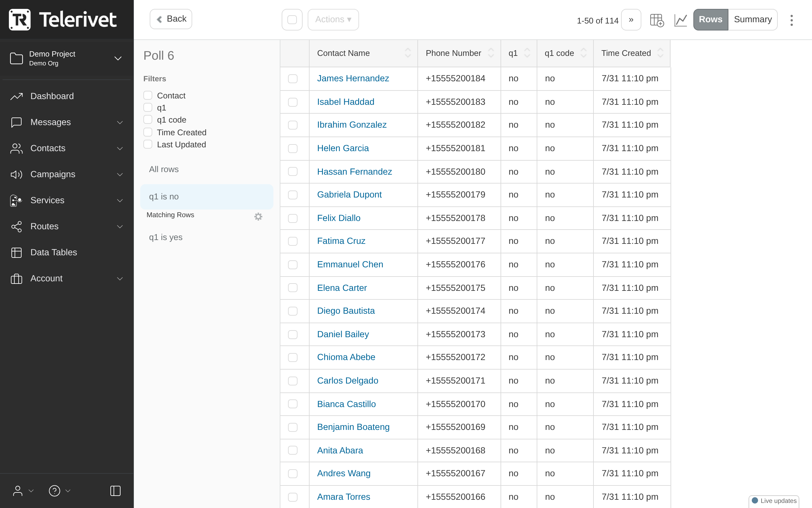Screen dimensions: 812x508
Task: Click the 1-50 of 114 count
Action: coord(598,21)
